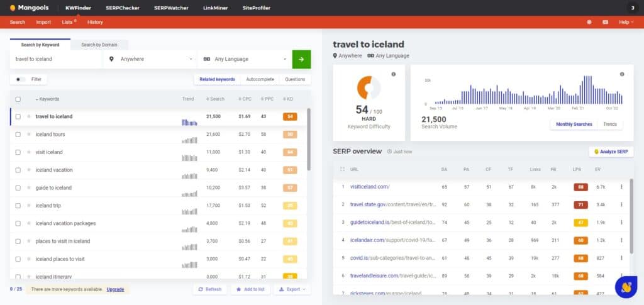Open options menu for visiticeland.com row
644x305 pixels.
[x=621, y=187]
